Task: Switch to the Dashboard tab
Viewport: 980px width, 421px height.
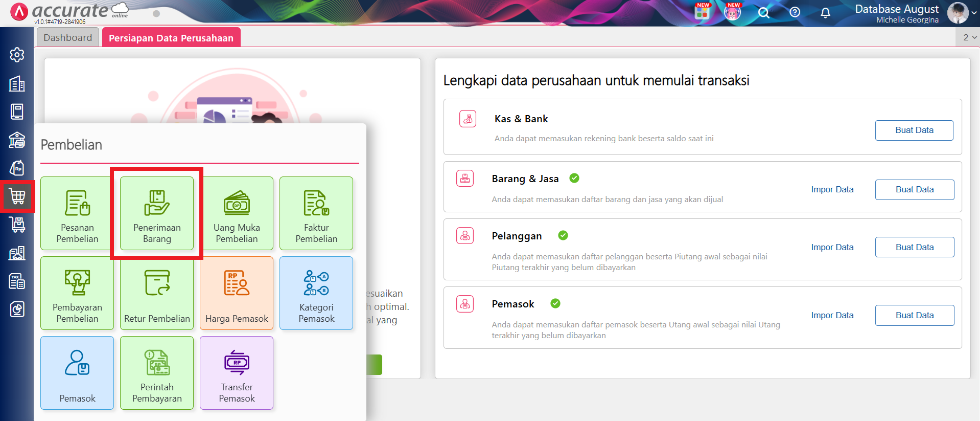Action: (68, 37)
